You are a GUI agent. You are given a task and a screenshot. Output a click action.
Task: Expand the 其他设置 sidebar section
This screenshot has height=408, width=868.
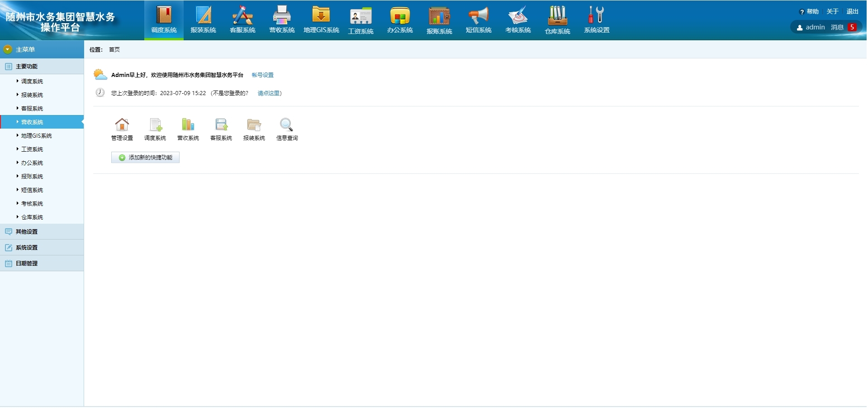[x=27, y=232]
